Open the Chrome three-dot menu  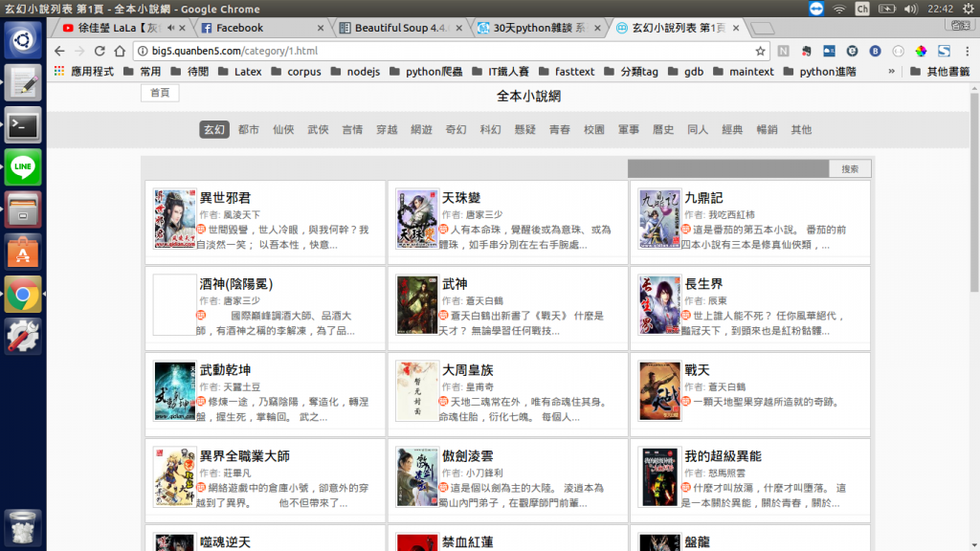coord(967,52)
